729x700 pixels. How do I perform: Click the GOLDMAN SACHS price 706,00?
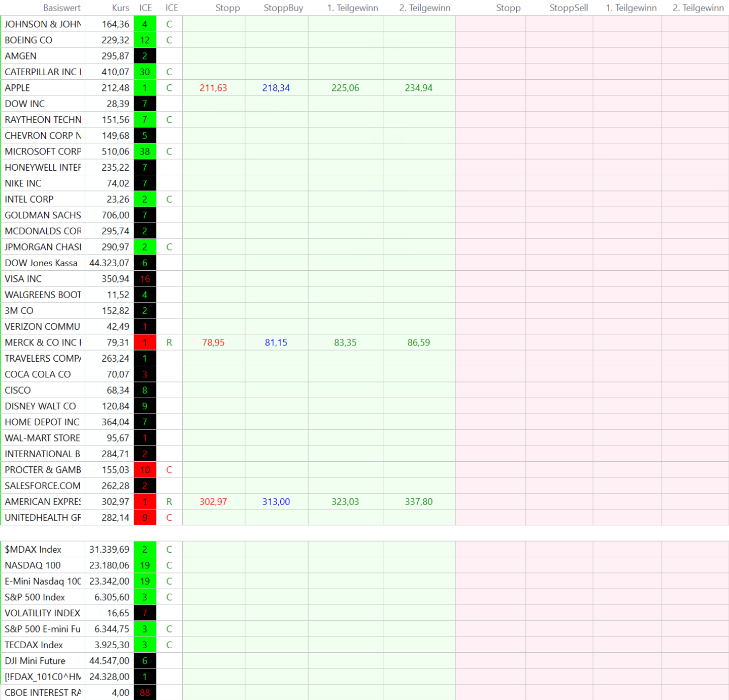[x=115, y=215]
